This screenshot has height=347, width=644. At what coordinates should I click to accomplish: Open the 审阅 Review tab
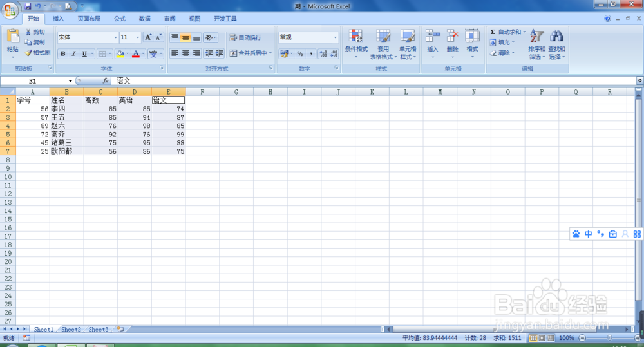pos(169,19)
